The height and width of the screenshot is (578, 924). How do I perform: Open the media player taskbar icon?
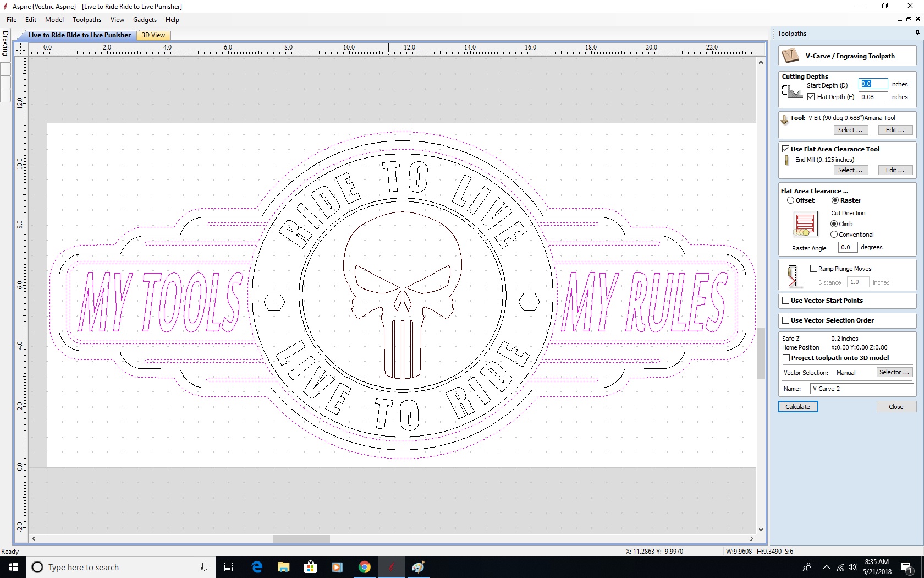point(337,567)
